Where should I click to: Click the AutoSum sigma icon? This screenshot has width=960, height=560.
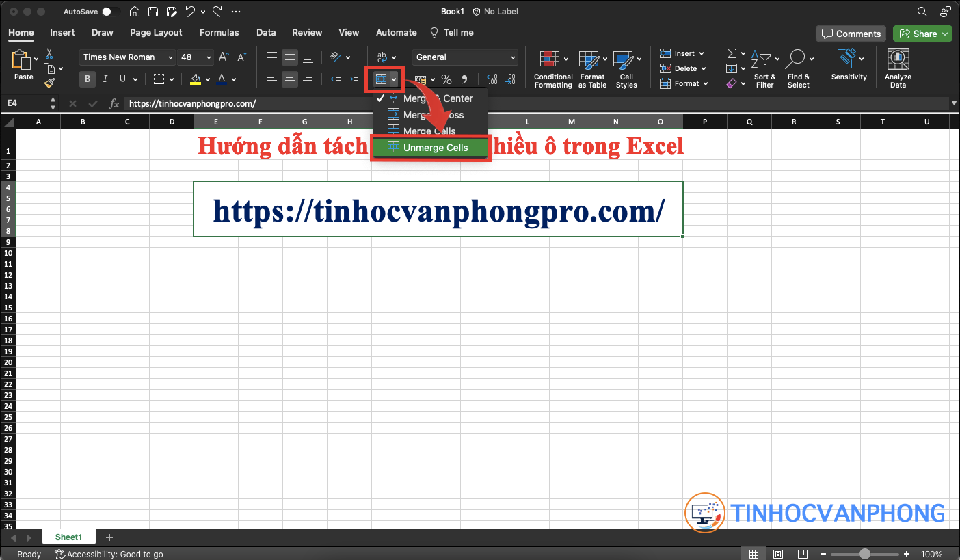point(732,53)
